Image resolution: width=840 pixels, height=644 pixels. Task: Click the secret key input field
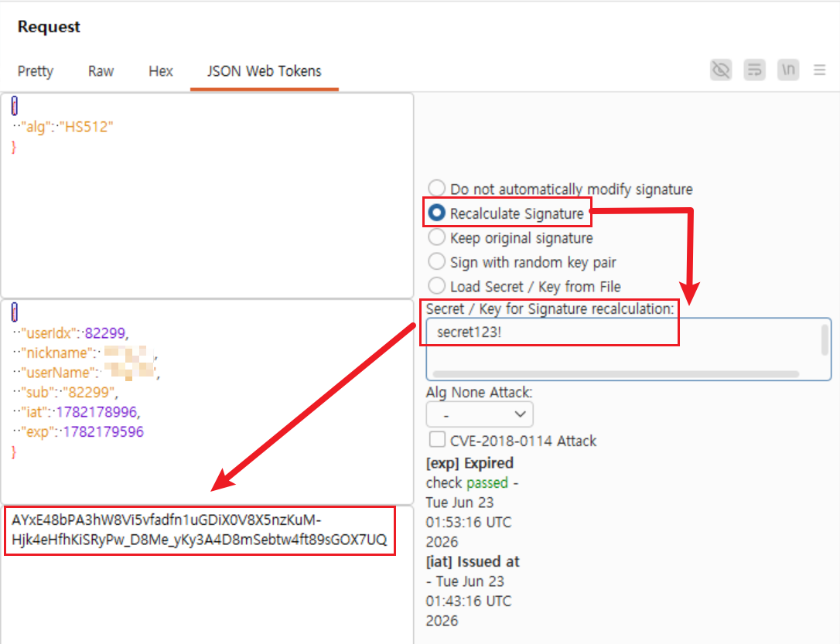[628, 349]
